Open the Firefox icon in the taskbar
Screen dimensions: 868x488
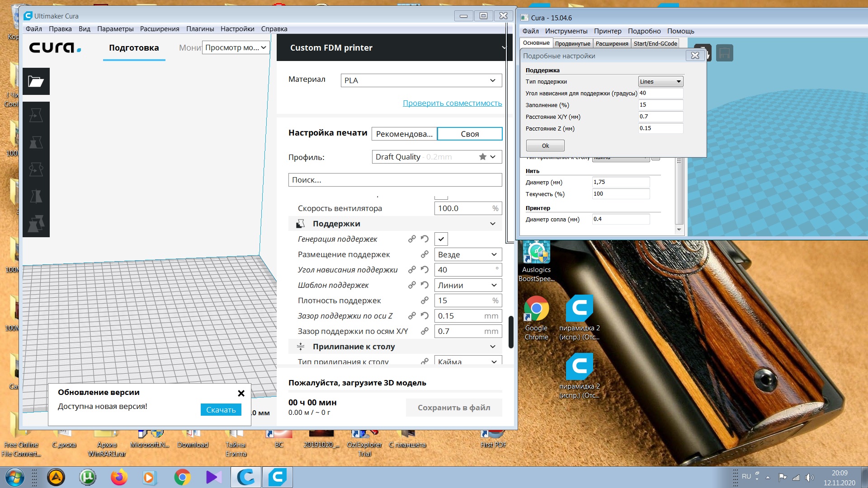[119, 477]
